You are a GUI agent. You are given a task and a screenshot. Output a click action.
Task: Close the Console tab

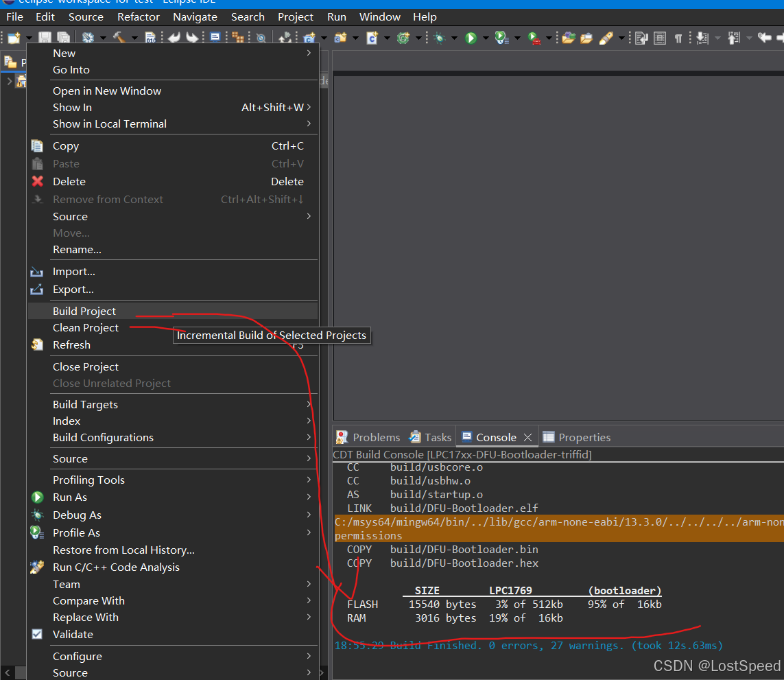pyautogui.click(x=527, y=437)
